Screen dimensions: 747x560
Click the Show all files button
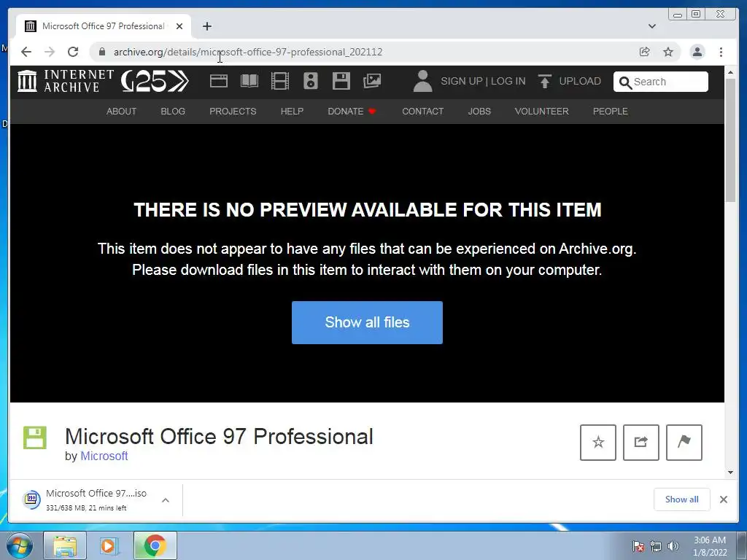367,322
